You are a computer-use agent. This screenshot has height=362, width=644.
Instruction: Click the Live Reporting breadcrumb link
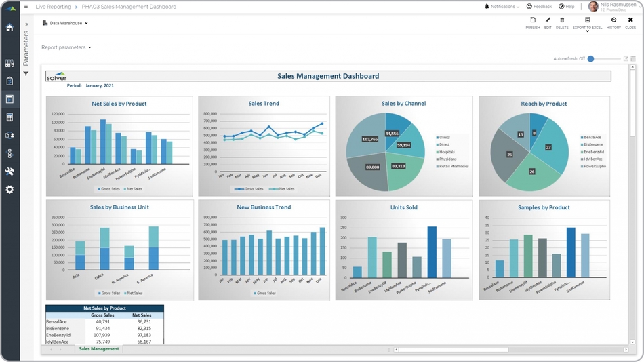pyautogui.click(x=53, y=7)
